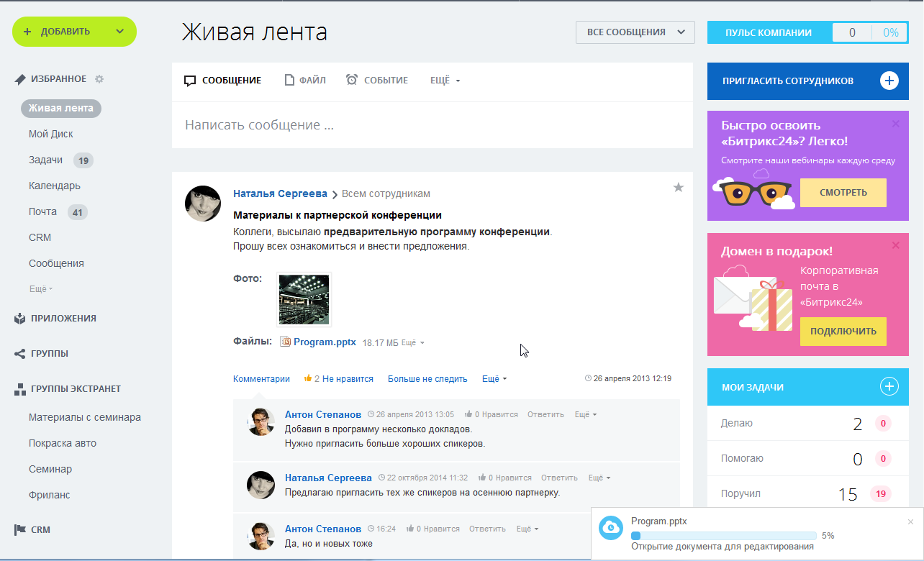Add new task via Мои задачи plus icon
924x561 pixels.
click(889, 387)
